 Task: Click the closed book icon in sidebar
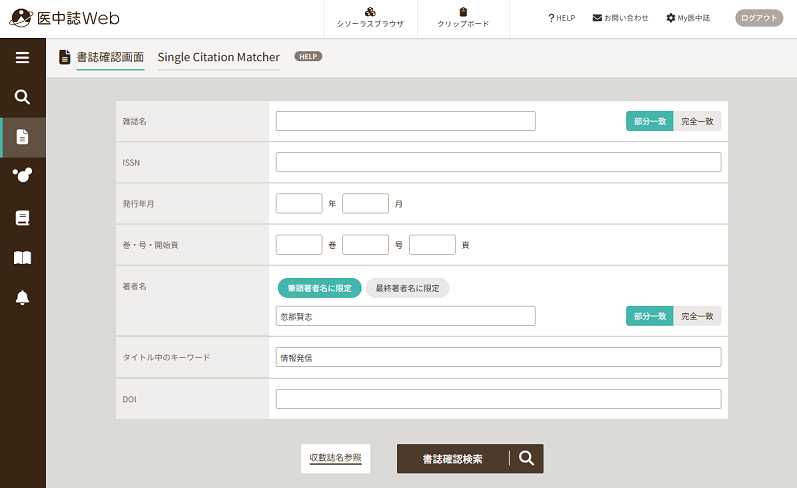pos(22,218)
